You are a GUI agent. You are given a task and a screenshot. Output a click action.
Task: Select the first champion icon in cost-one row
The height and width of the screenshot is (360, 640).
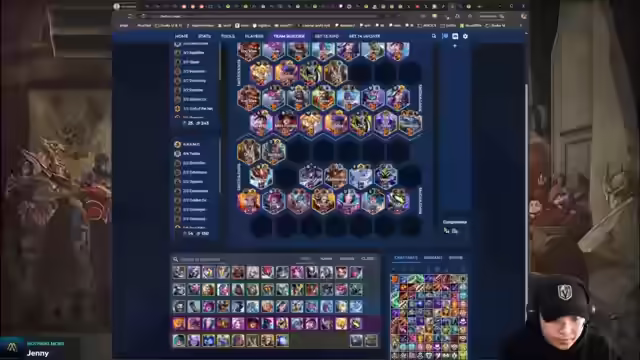179,273
